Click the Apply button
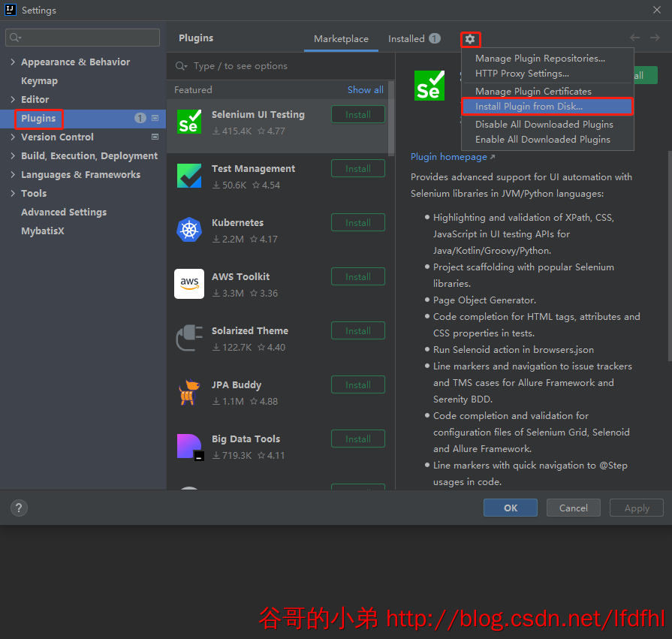Viewport: 672px width, 639px height. [x=637, y=508]
